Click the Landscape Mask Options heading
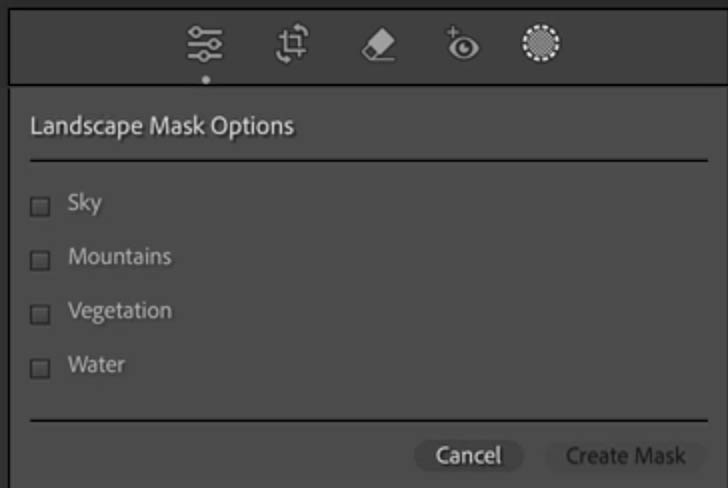The width and height of the screenshot is (728, 488). point(162,126)
